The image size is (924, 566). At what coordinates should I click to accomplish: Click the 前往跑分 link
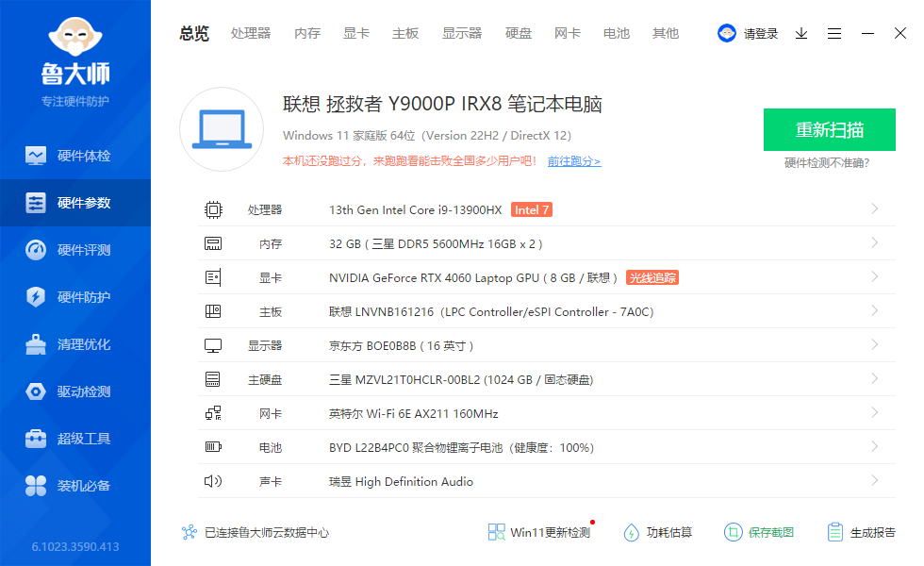coord(574,161)
